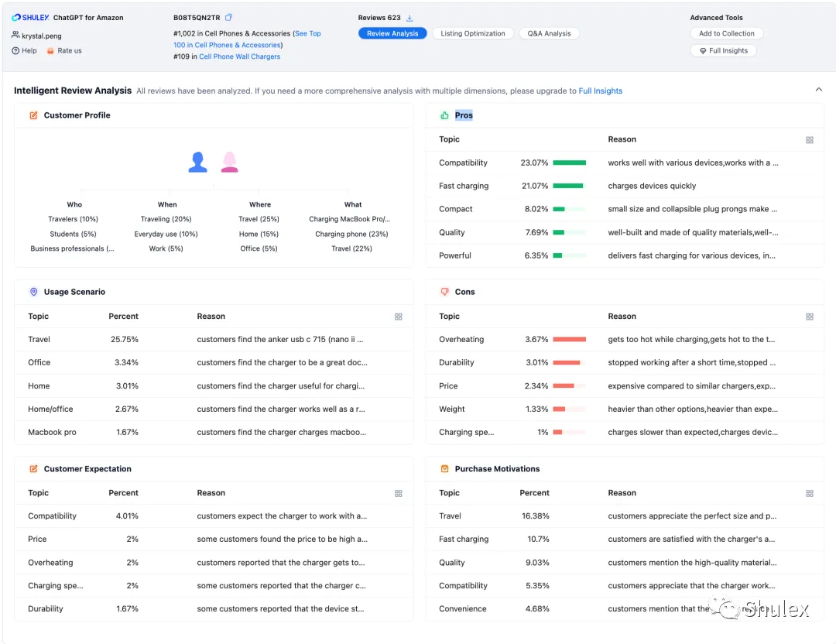Screen dimensions: 836x644
Task: Follow the See Top 100 in Cell Phones link
Action: pyautogui.click(x=248, y=39)
